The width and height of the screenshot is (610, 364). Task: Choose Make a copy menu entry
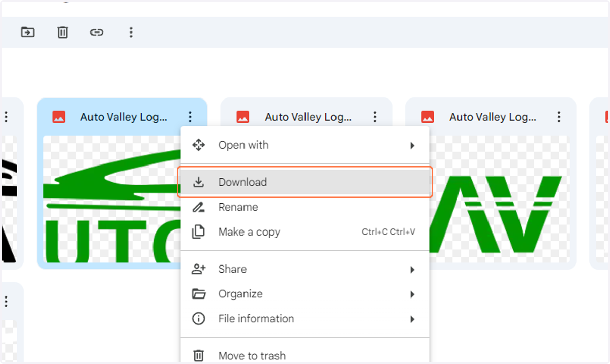[305, 232]
